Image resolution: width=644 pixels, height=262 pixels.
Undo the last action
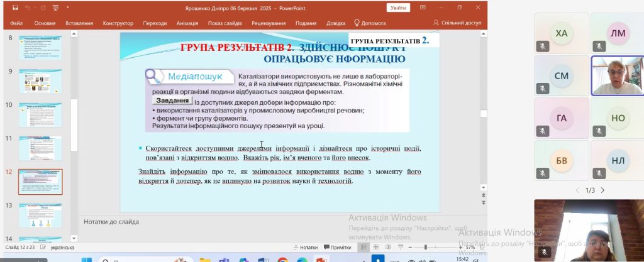(x=28, y=8)
